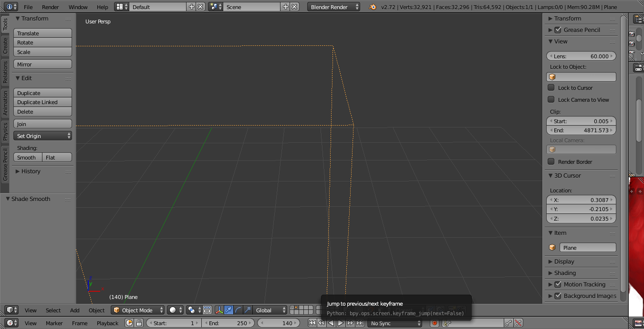The width and height of the screenshot is (644, 329).
Task: Open the File menu
Action: 28,7
